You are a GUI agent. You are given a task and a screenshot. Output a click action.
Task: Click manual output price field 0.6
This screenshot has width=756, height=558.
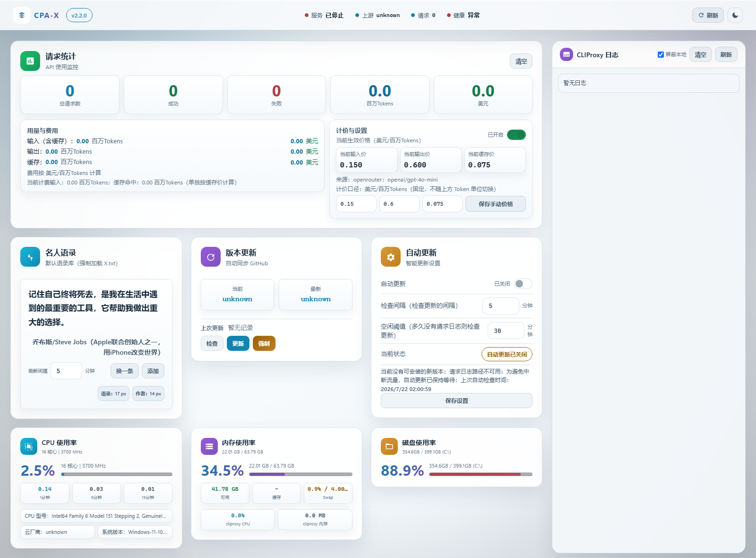[399, 204]
